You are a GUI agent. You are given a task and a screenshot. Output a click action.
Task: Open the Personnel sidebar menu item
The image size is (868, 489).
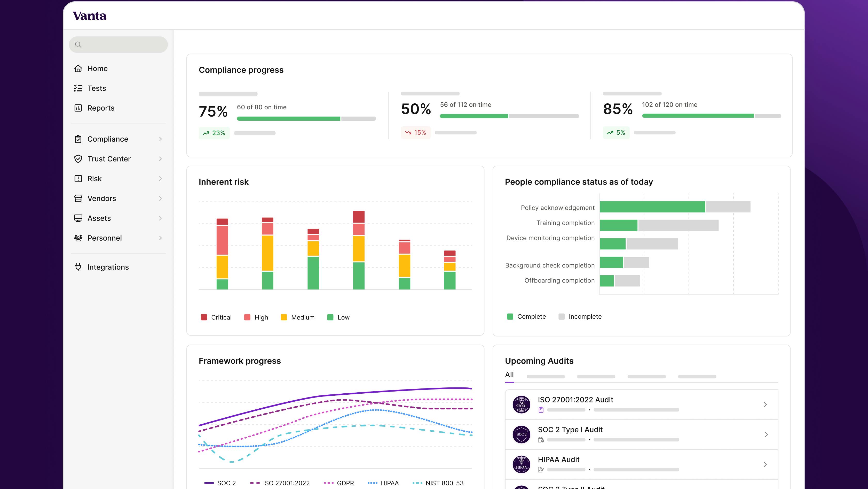click(x=105, y=238)
